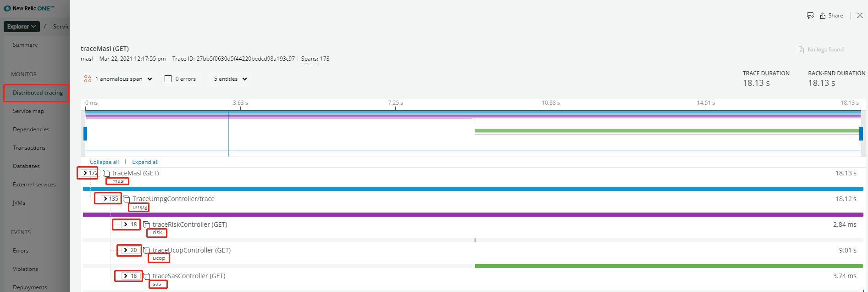Viewport: 868px width, 292px height.
Task: Click the Collapse all link
Action: [104, 162]
